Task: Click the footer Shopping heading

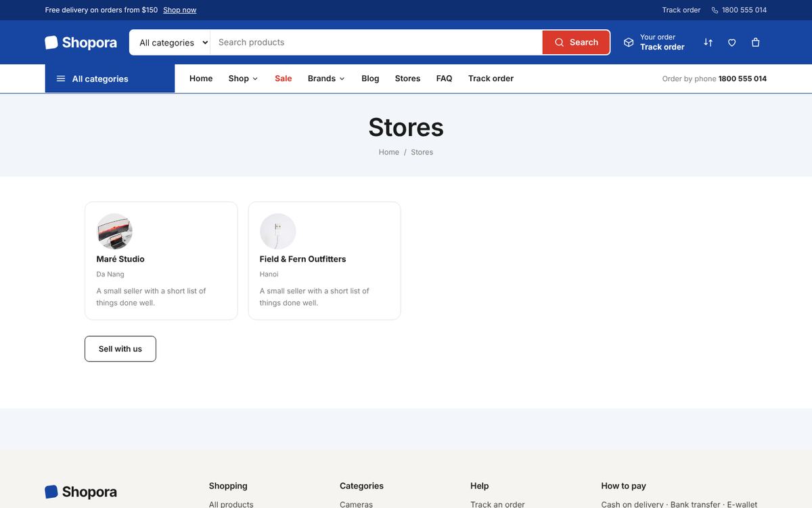Action: click(228, 486)
